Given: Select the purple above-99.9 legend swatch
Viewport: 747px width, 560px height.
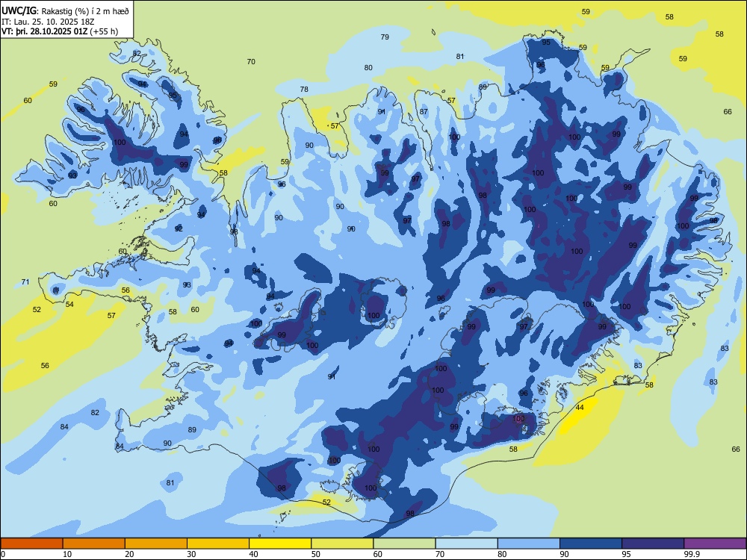Looking at the screenshot, I should tap(715, 544).
